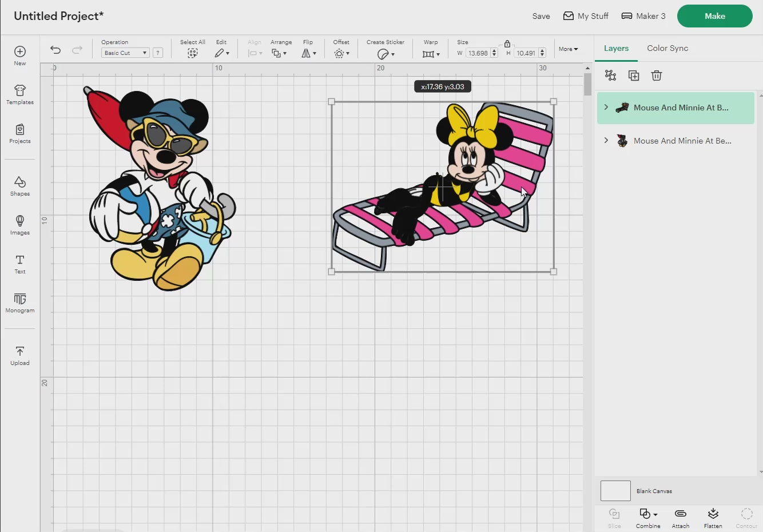
Task: Click the Redo arrow
Action: [77, 50]
